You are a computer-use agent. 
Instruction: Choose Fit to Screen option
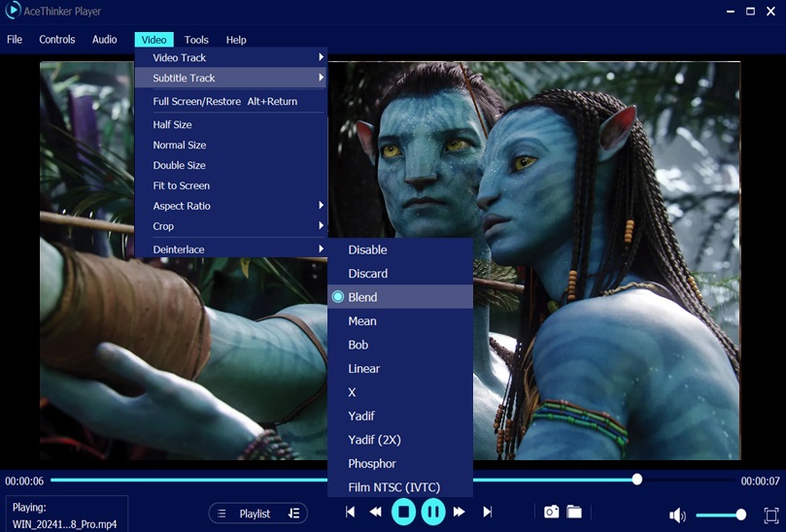pyautogui.click(x=231, y=185)
